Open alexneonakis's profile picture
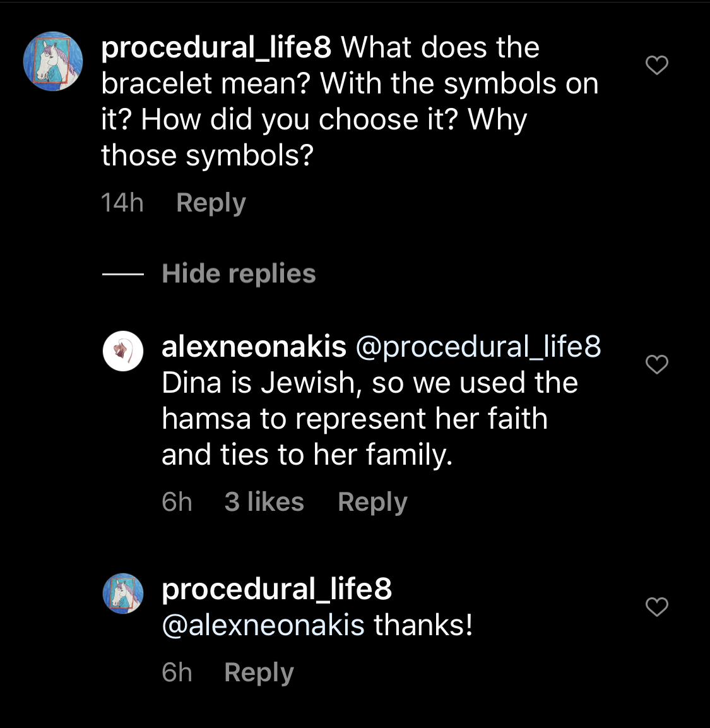Screen dimensions: 710x728 (123, 351)
